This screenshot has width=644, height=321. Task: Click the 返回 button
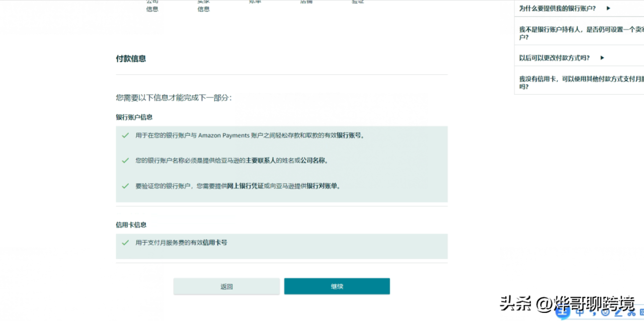click(226, 286)
